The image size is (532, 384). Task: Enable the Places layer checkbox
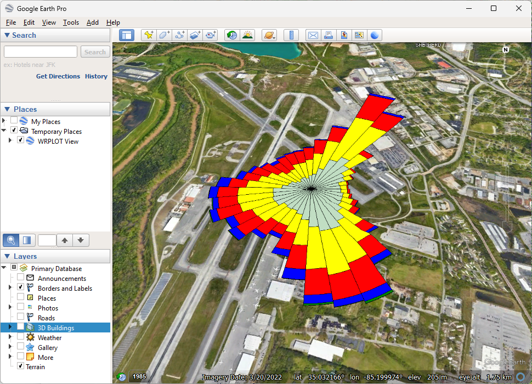[20, 297]
